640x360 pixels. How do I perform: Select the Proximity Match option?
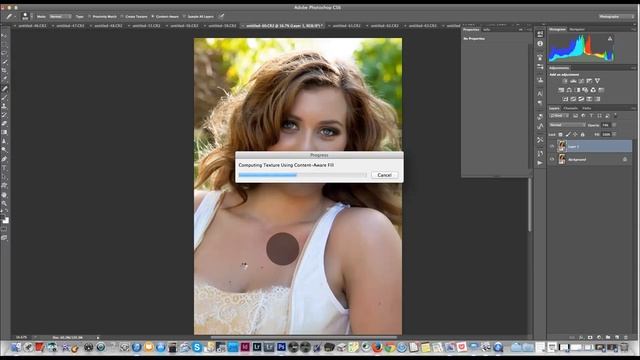tap(102, 17)
